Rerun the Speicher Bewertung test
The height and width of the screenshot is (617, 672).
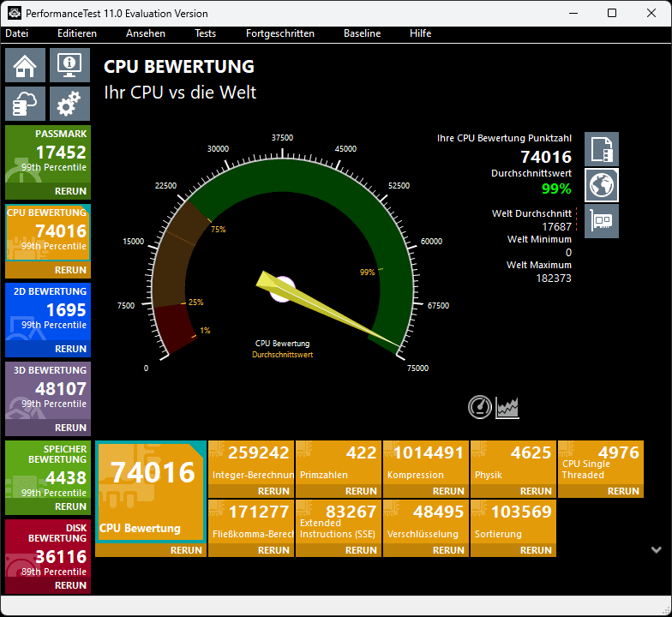pyautogui.click(x=48, y=506)
